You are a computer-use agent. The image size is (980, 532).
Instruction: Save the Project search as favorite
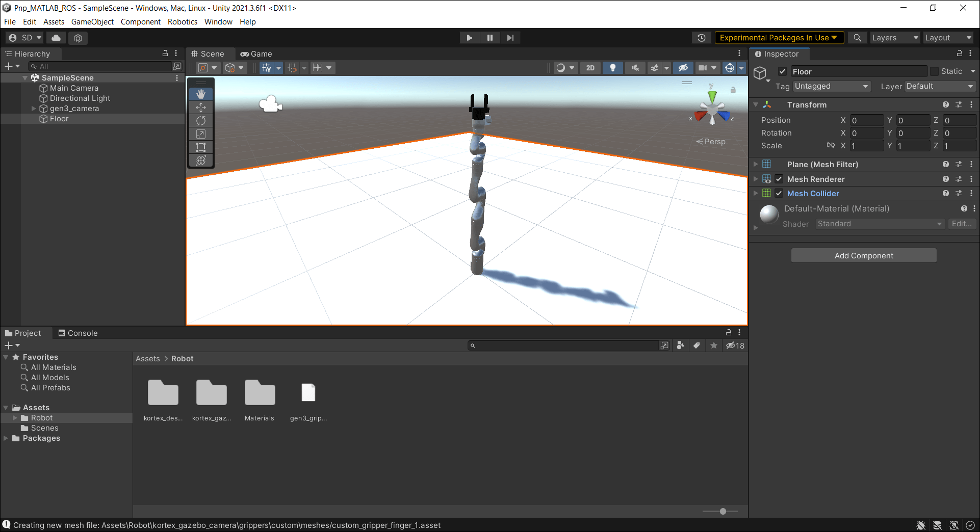(x=714, y=345)
